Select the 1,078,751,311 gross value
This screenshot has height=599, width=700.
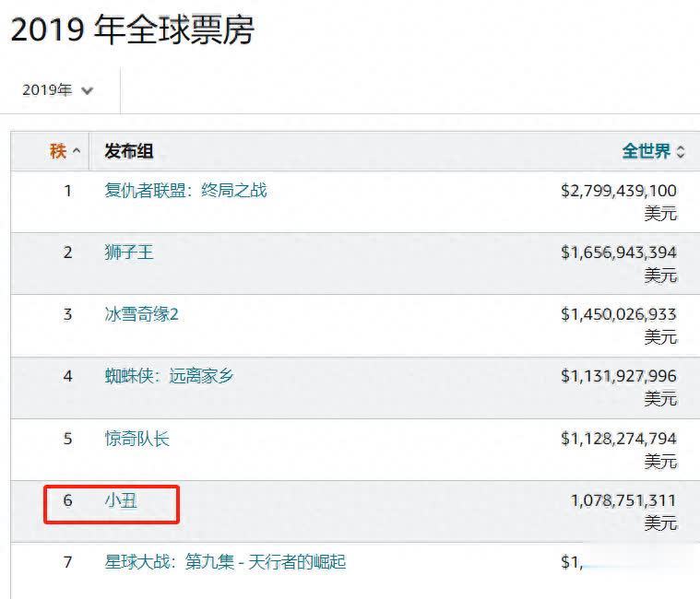click(623, 501)
